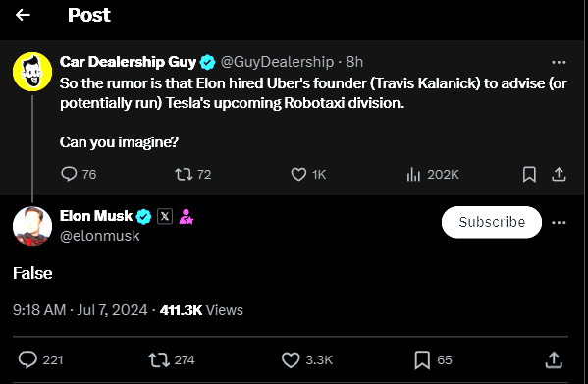View analytics showing 202K views

tap(432, 175)
